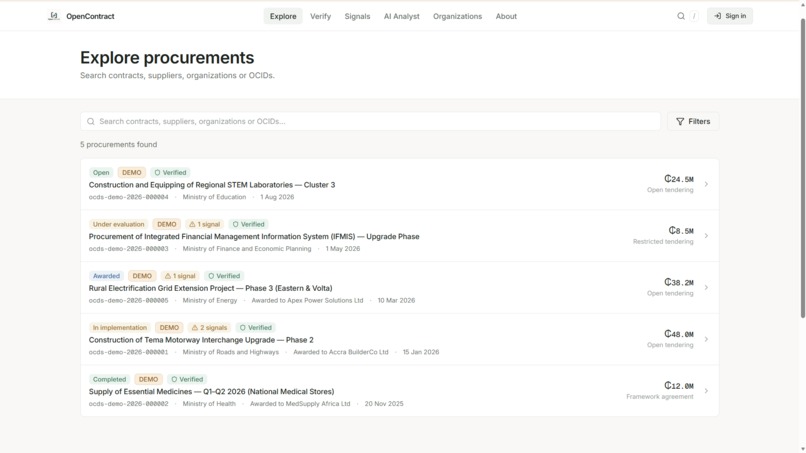Open Procurement of IFMIS Upgrade Phase
This screenshot has width=806, height=453.
point(254,237)
